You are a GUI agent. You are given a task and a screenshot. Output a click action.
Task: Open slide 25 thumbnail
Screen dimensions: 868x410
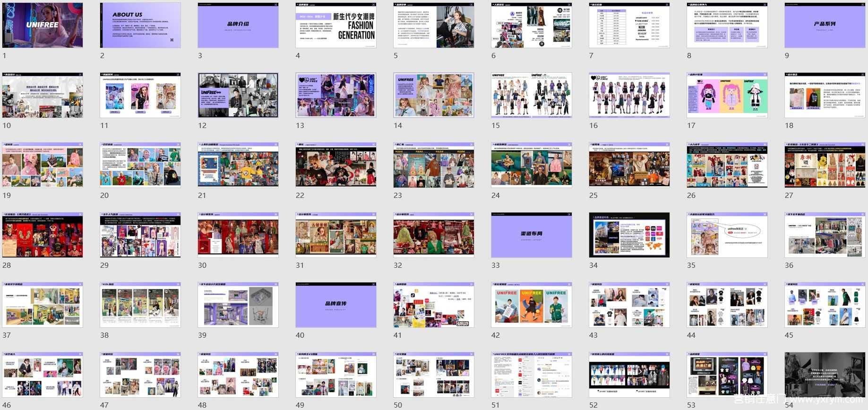(x=629, y=165)
